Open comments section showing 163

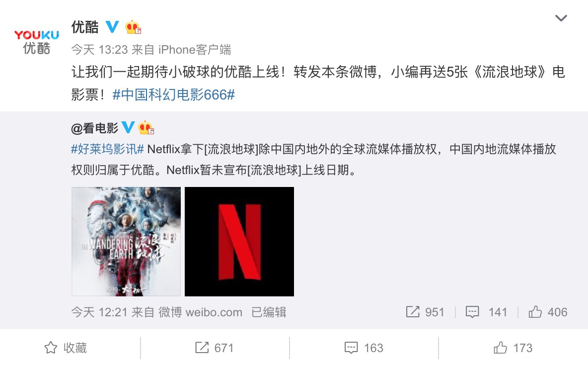[x=364, y=348]
